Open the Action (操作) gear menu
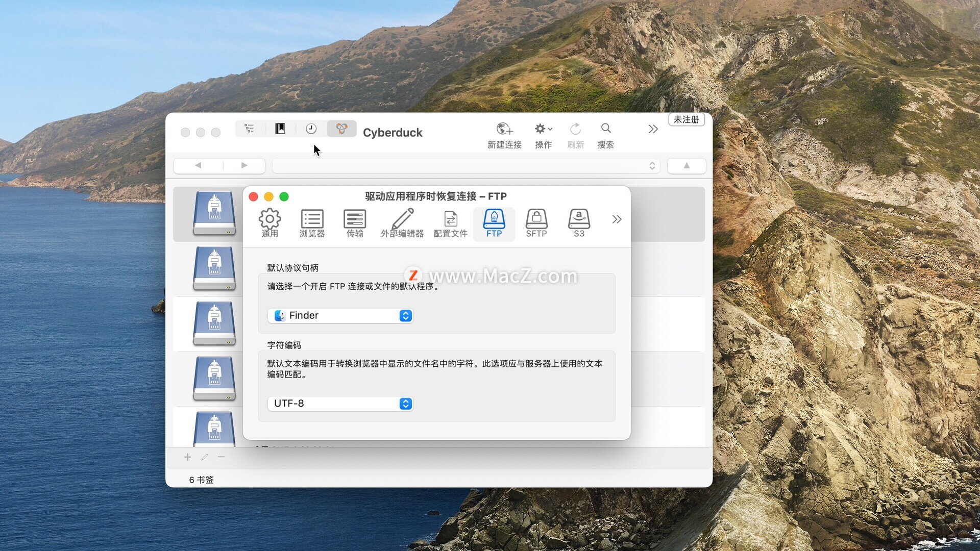 543,129
